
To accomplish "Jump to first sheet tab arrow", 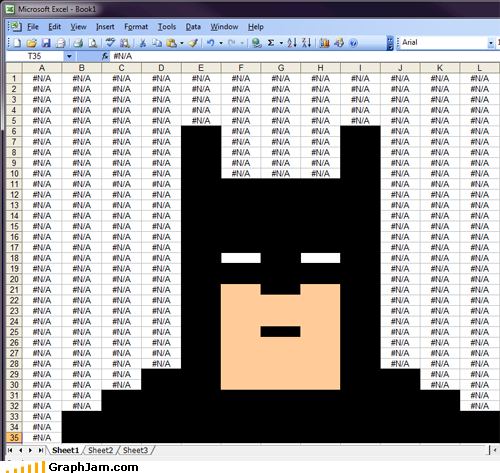I will tap(10, 450).
